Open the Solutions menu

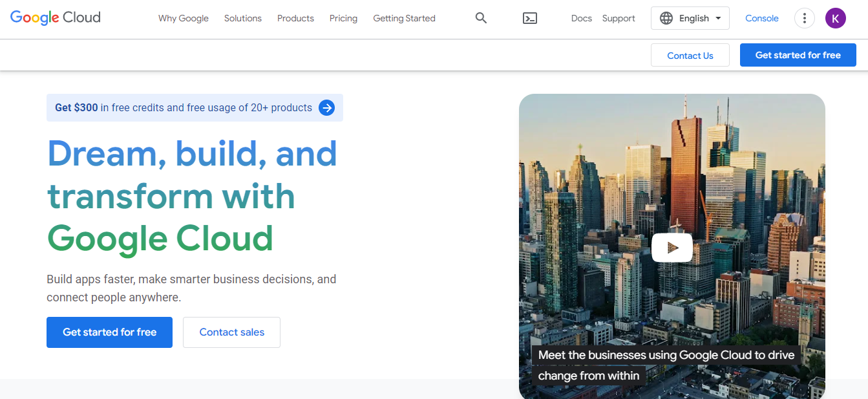[243, 18]
